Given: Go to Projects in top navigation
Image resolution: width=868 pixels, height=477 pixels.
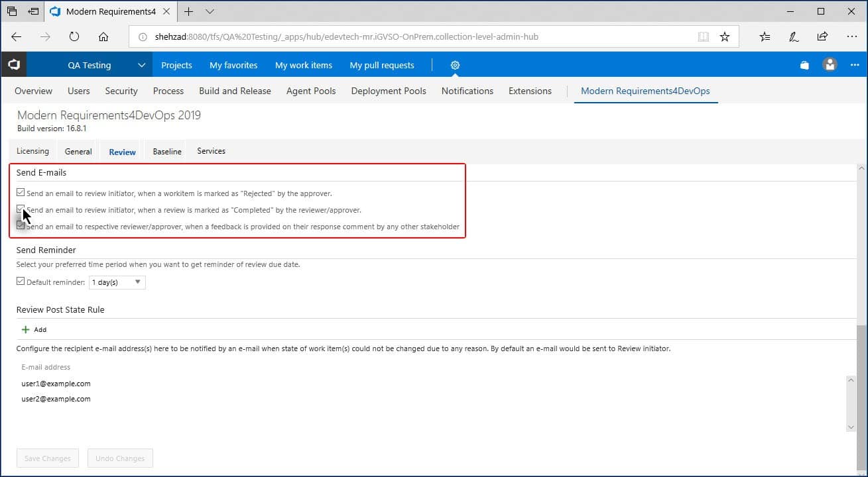Looking at the screenshot, I should tap(176, 65).
